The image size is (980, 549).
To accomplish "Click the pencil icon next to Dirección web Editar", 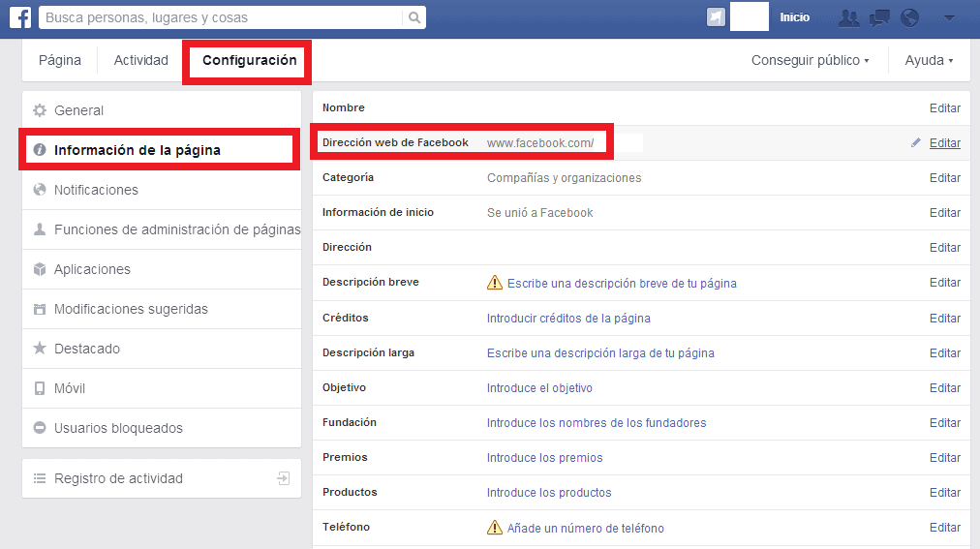I will (x=916, y=142).
